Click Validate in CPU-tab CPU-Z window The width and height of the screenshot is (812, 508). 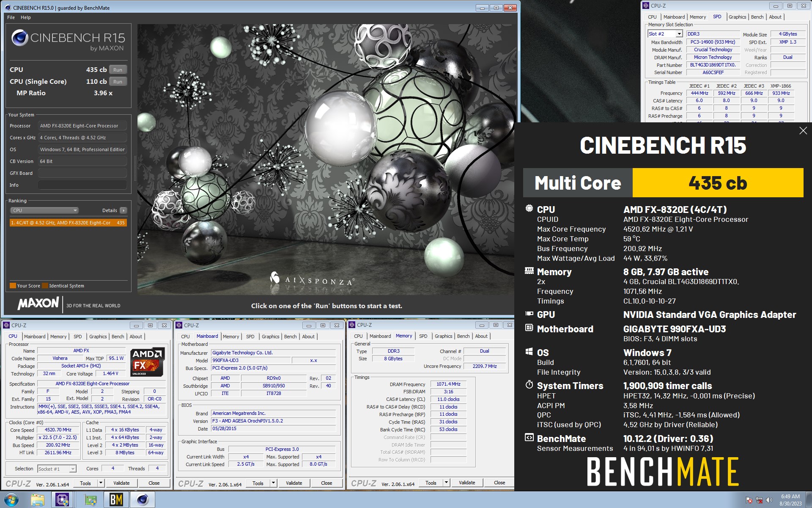121,483
